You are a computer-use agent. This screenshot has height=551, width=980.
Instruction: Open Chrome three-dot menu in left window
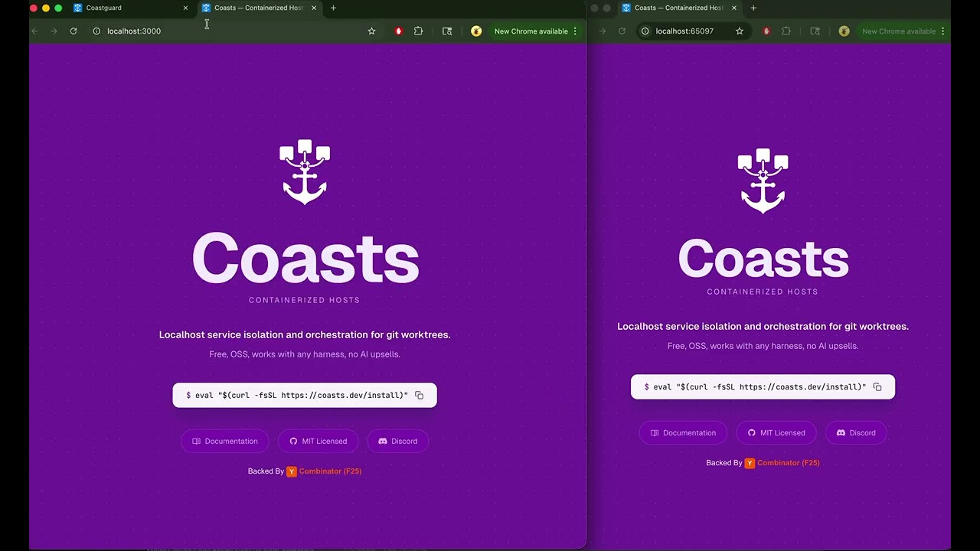click(575, 31)
